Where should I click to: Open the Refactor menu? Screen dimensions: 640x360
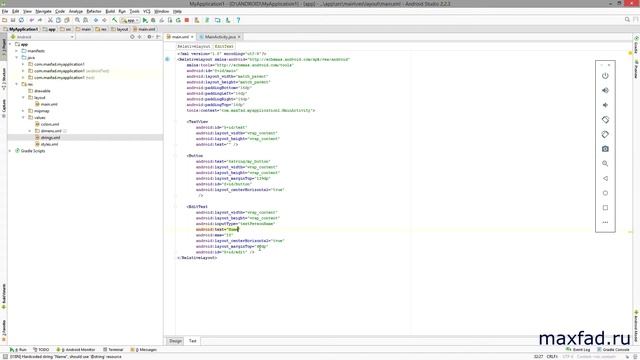pos(94,11)
